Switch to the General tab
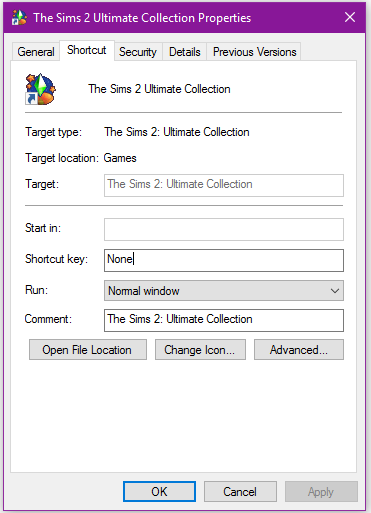Viewport: 371px width, 513px height. (36, 52)
